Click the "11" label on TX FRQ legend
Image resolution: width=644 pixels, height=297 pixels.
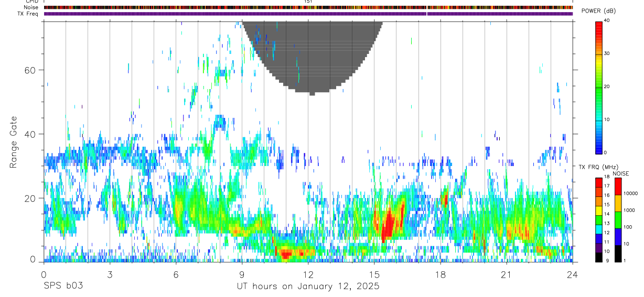coord(607,242)
